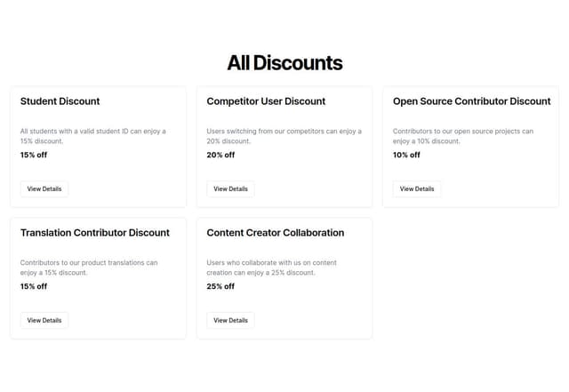Open Content Creator Collaboration details button
Image resolution: width=569 pixels, height=392 pixels.
pos(230,320)
